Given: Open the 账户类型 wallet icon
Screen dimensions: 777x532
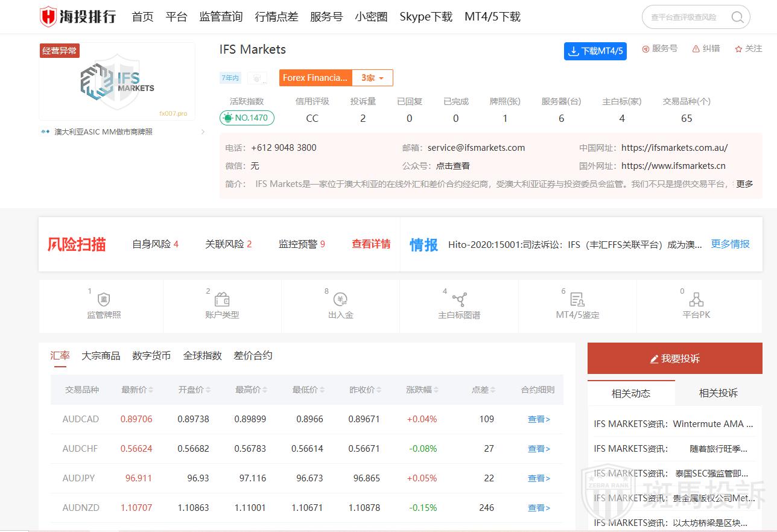Looking at the screenshot, I should 222,300.
